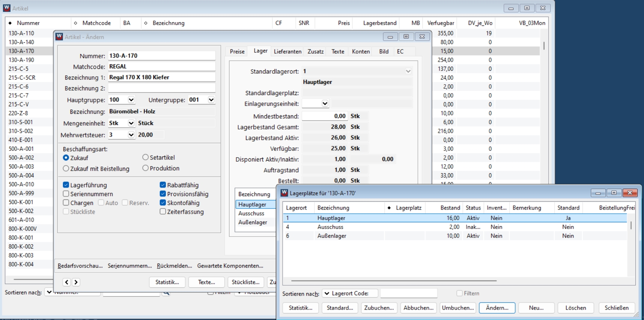Click the Abbuchen... button

pos(418,308)
